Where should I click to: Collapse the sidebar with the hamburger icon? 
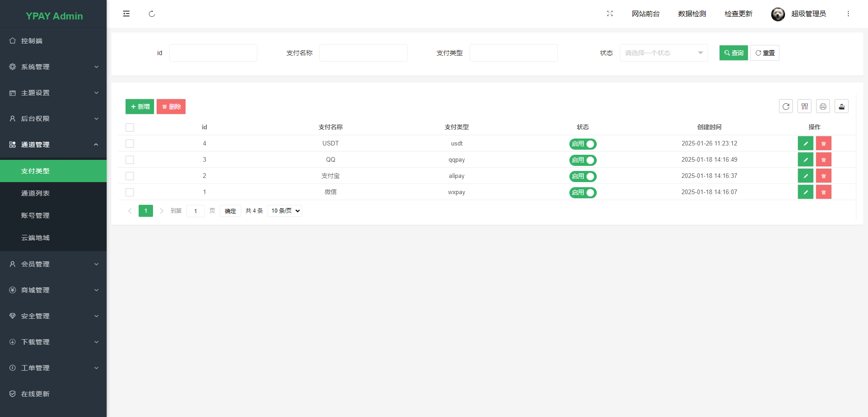tap(126, 13)
